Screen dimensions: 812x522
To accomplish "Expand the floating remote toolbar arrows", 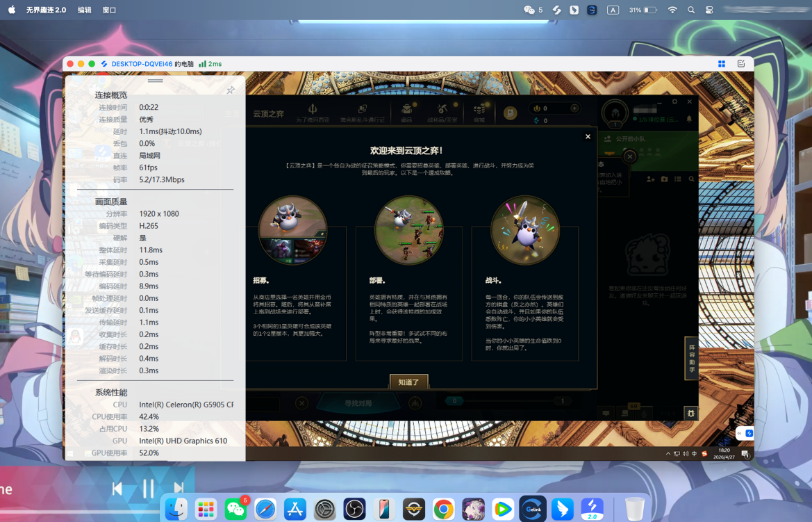I will click(x=740, y=433).
